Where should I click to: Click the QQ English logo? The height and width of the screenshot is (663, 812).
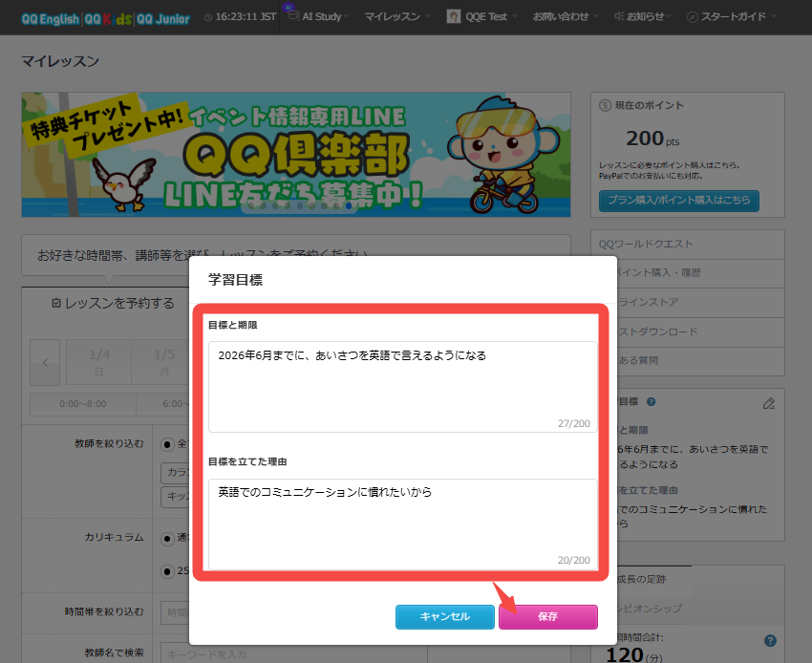50,18
